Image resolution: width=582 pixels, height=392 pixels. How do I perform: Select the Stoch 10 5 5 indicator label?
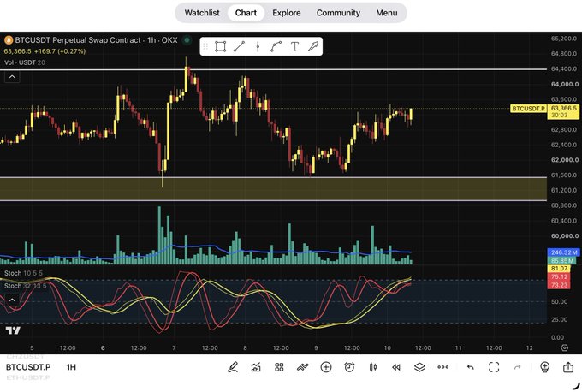pyautogui.click(x=23, y=273)
